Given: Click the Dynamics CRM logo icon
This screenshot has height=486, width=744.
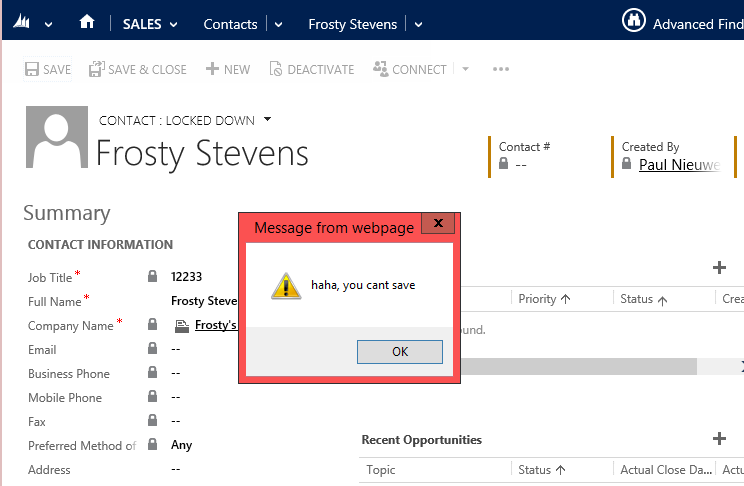Looking at the screenshot, I should tap(22, 23).
